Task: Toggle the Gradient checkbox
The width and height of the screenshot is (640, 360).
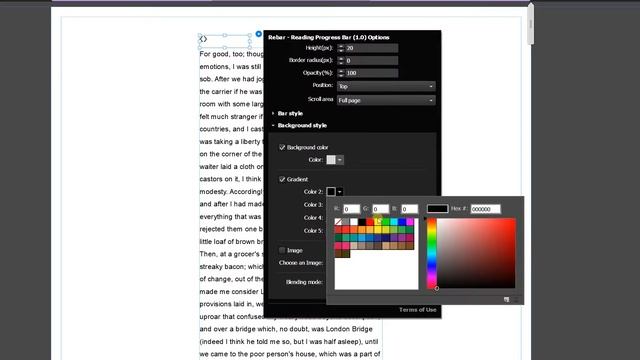Action: 282,179
